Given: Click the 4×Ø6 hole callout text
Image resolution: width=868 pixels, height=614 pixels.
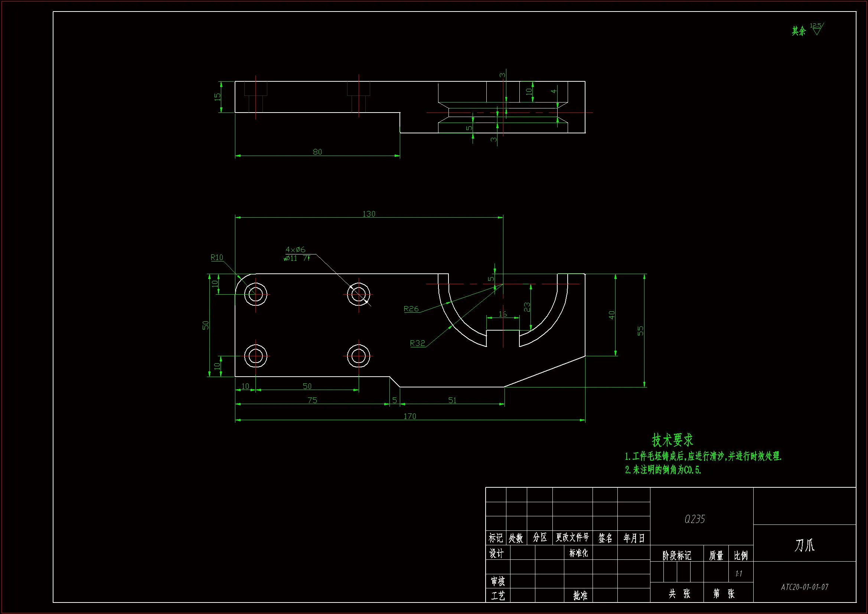Looking at the screenshot, I should (295, 249).
